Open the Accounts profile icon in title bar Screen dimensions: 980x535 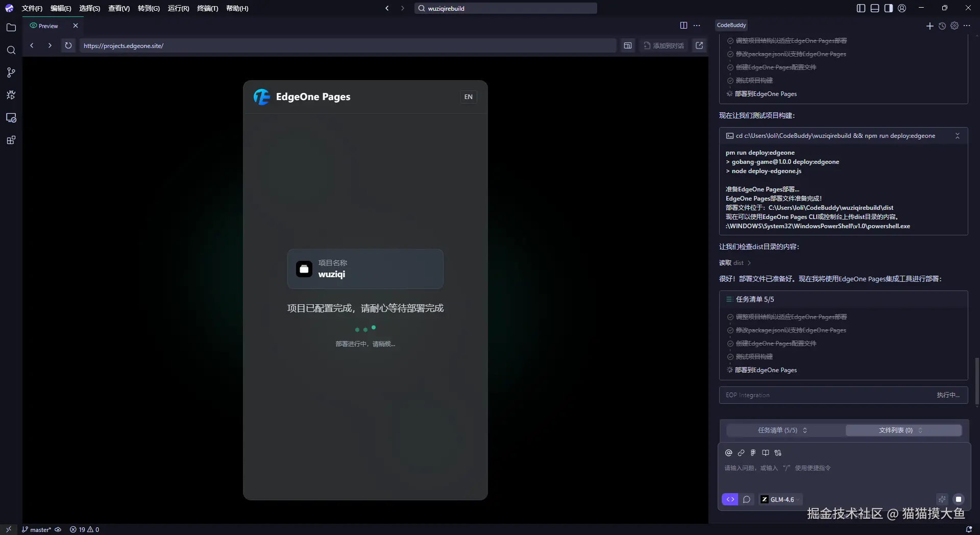click(902, 8)
